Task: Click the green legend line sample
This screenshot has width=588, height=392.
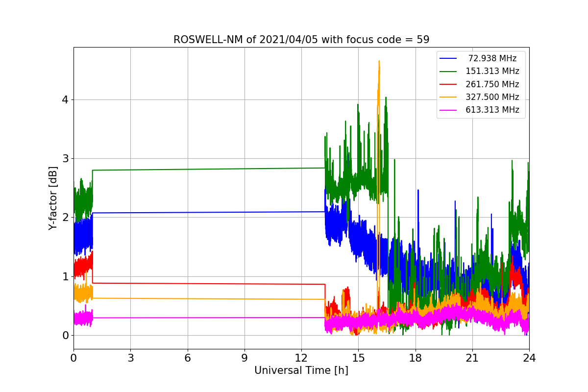Action: [x=449, y=72]
